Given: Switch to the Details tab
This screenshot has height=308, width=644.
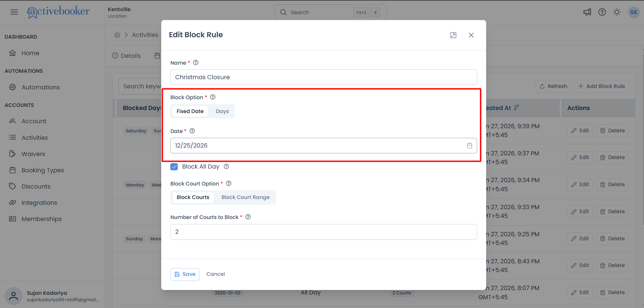Looking at the screenshot, I should pos(126,56).
